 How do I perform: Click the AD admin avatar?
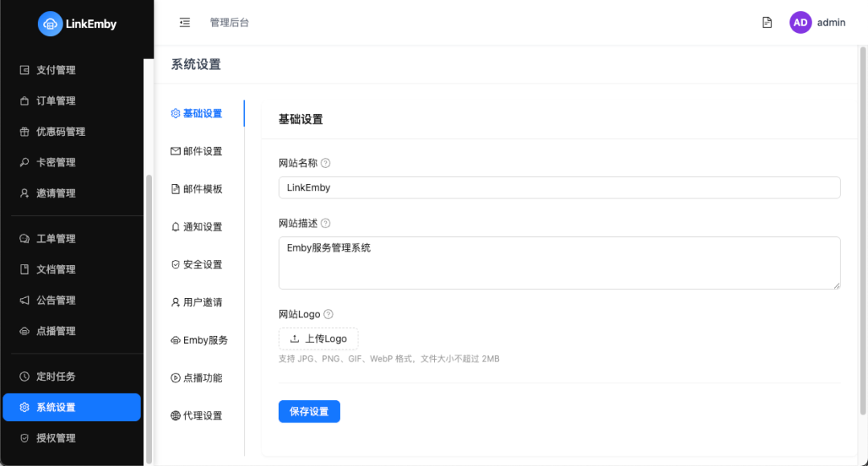click(800, 22)
